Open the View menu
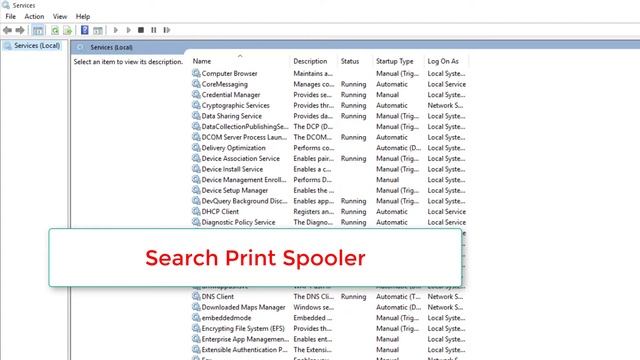This screenshot has width=640, height=360. [60, 16]
